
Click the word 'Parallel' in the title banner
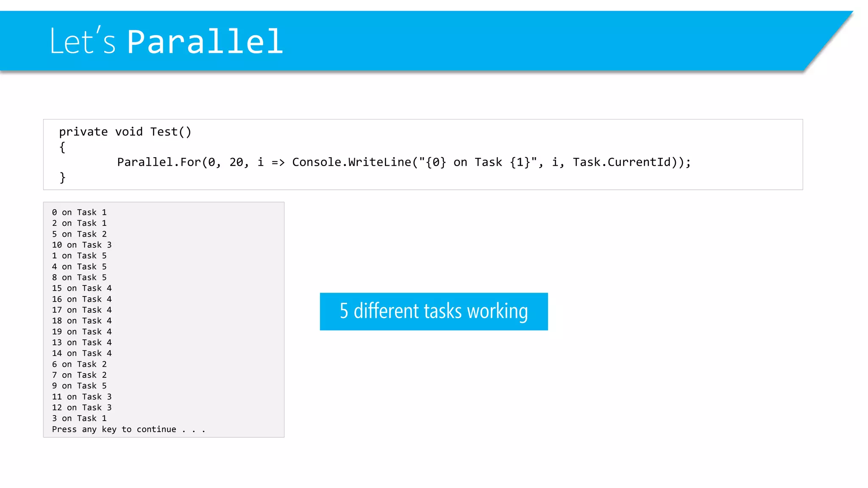205,42
